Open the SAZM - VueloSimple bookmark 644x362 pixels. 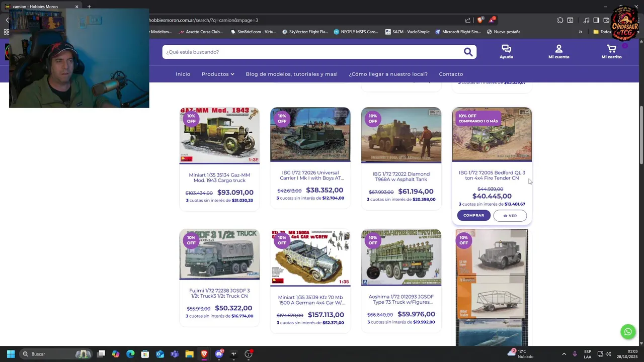pyautogui.click(x=408, y=32)
